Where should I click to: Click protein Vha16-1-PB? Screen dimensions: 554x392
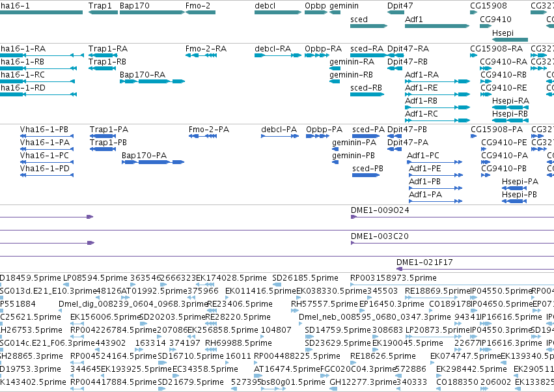point(47,136)
